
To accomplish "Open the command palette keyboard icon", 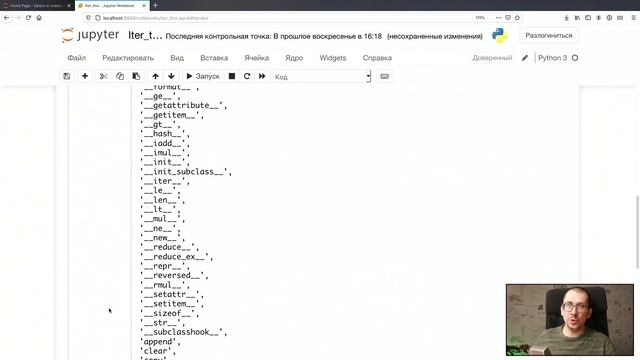I will point(384,76).
